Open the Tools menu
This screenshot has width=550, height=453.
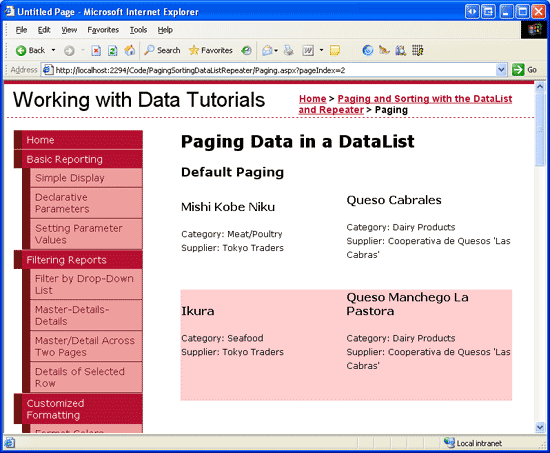click(138, 30)
